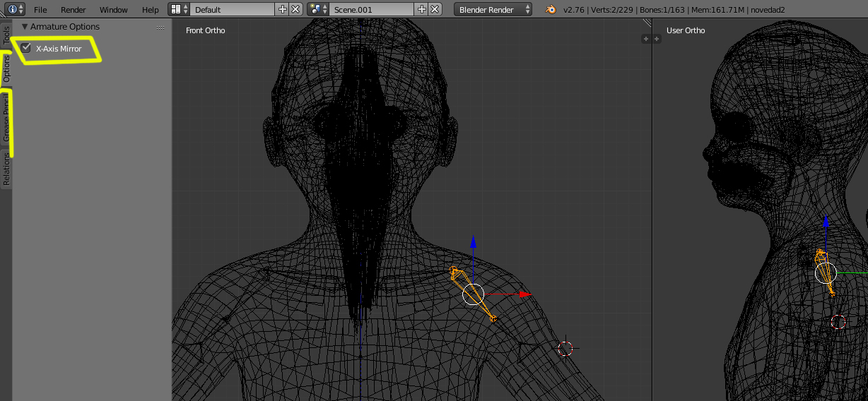Delete Scene.001 with the X icon
Image resolution: width=868 pixels, height=401 pixels.
click(x=435, y=9)
